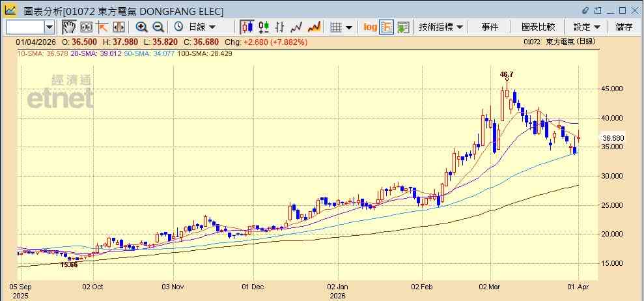Screen dimensions: 644x301
Task: Click into the stock code input field
Action: point(25,27)
